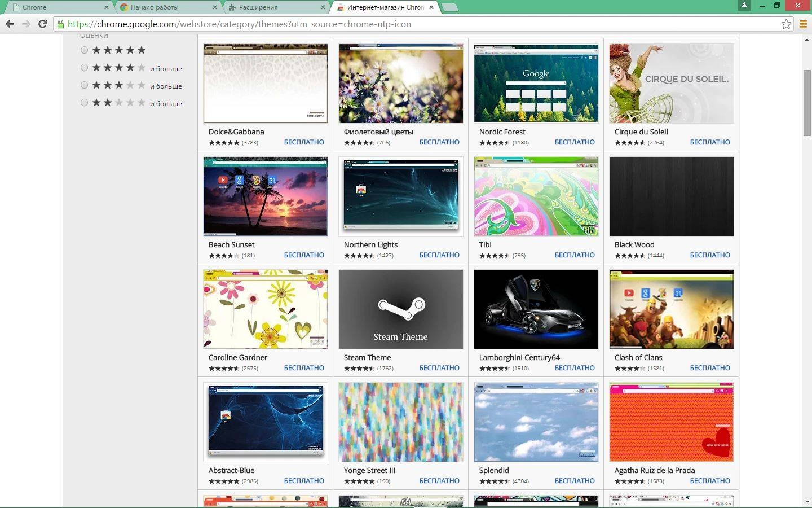Open the Chrome hamburger menu
This screenshot has height=508, width=812.
click(x=803, y=24)
